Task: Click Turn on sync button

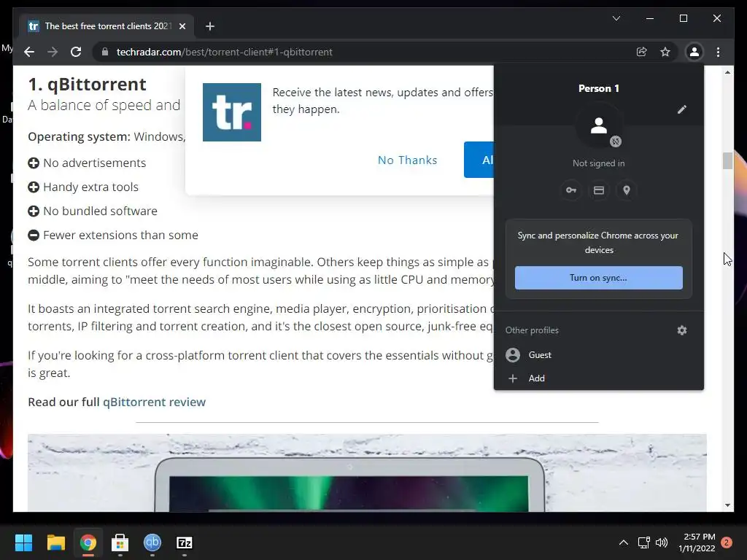Action: click(598, 278)
